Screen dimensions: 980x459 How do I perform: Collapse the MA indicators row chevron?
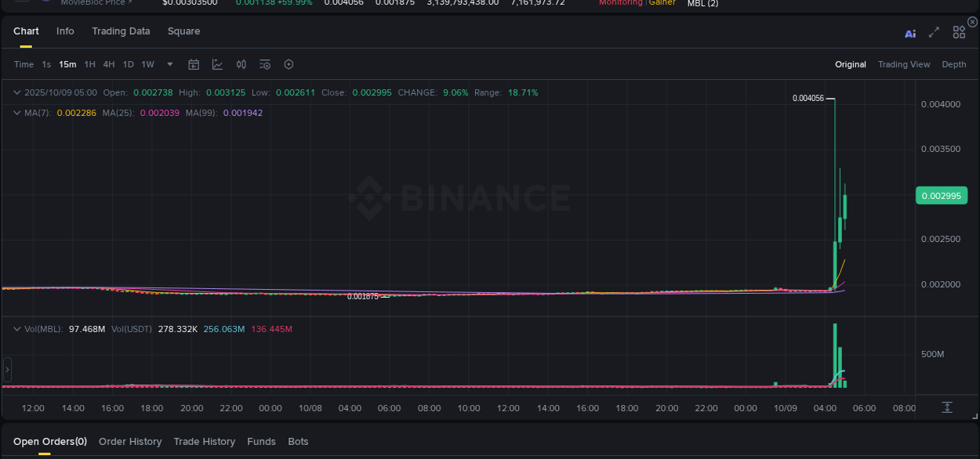pos(16,113)
